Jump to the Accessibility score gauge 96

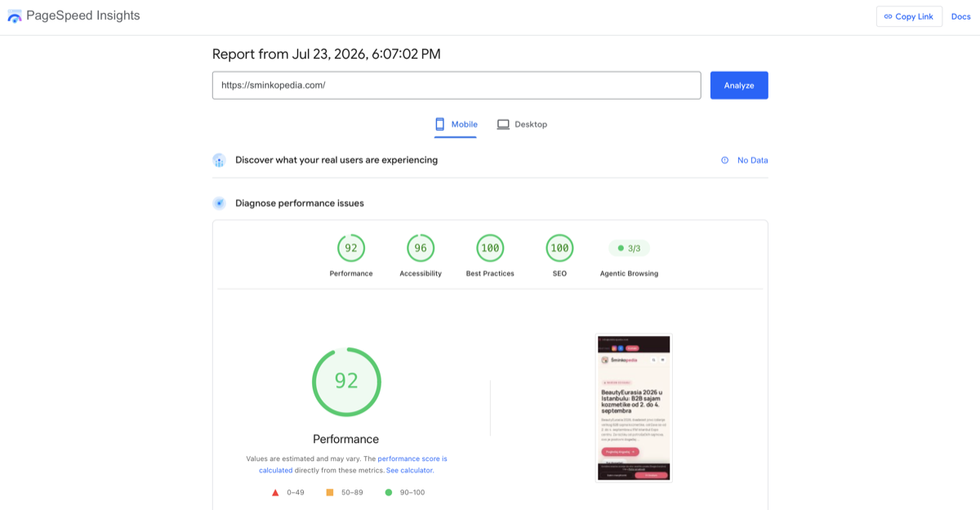[x=421, y=248]
